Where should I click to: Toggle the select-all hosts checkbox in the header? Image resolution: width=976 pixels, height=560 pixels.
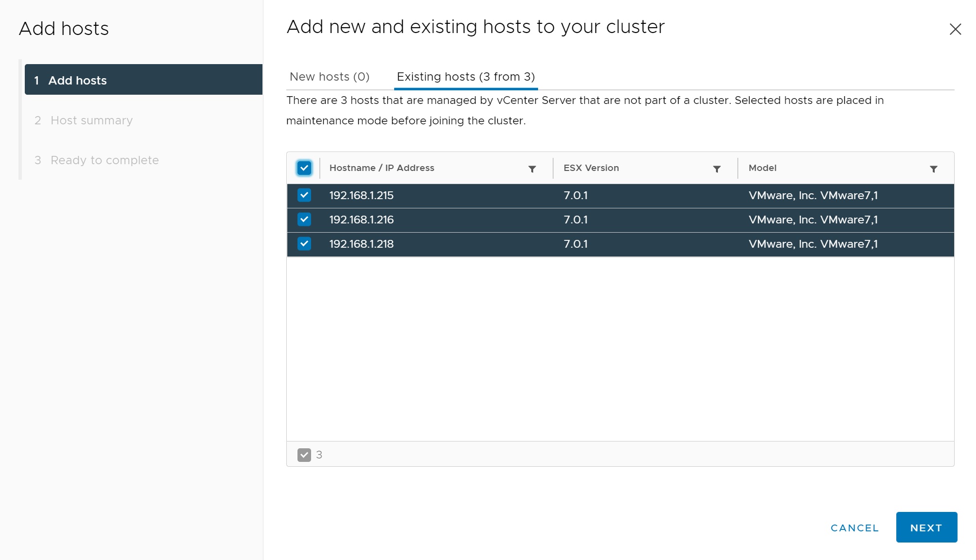304,168
